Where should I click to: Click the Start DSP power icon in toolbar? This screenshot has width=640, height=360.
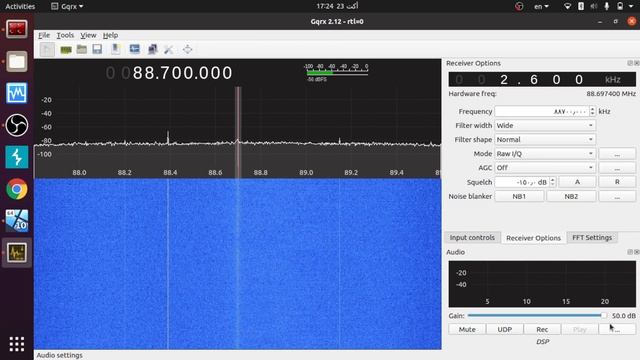(x=47, y=49)
